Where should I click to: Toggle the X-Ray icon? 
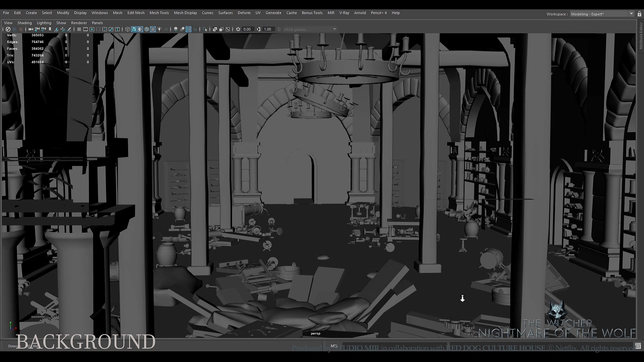tap(215, 29)
